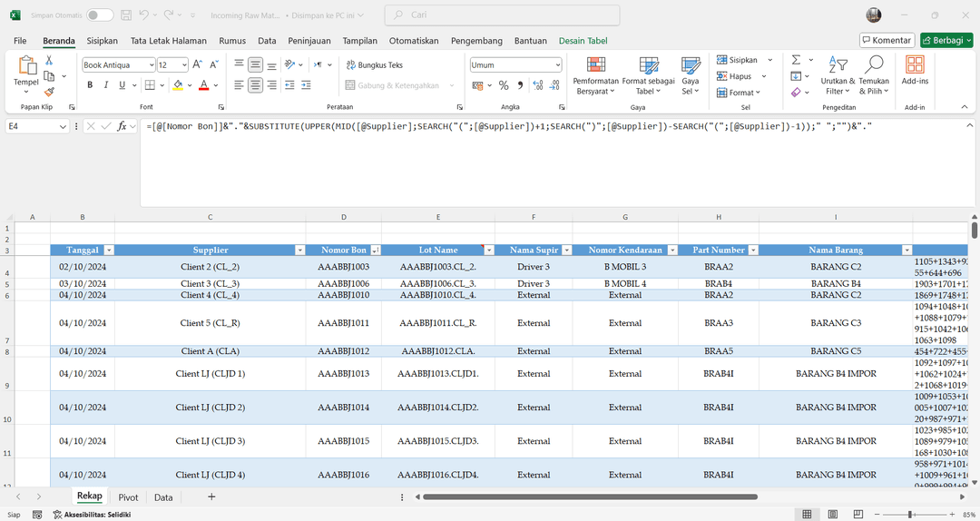Viewport: 980px width, 521px height.
Task: Decrease decimal places icon
Action: click(x=554, y=85)
